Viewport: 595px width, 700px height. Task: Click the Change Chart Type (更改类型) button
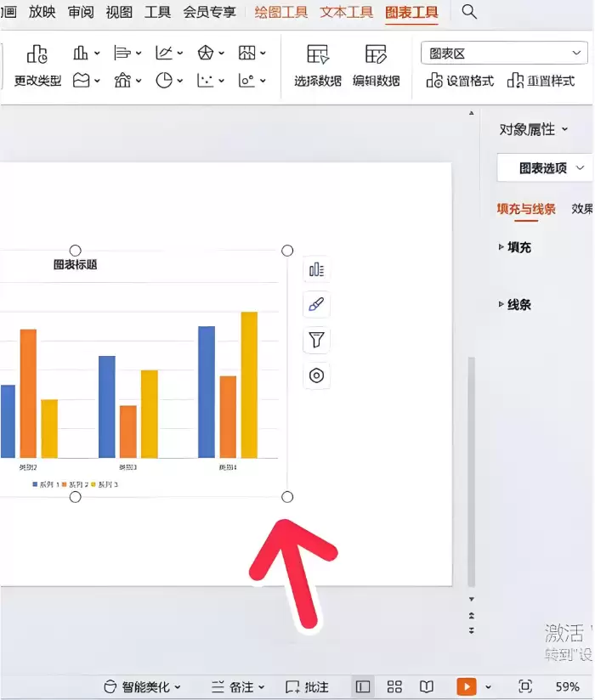(37, 66)
